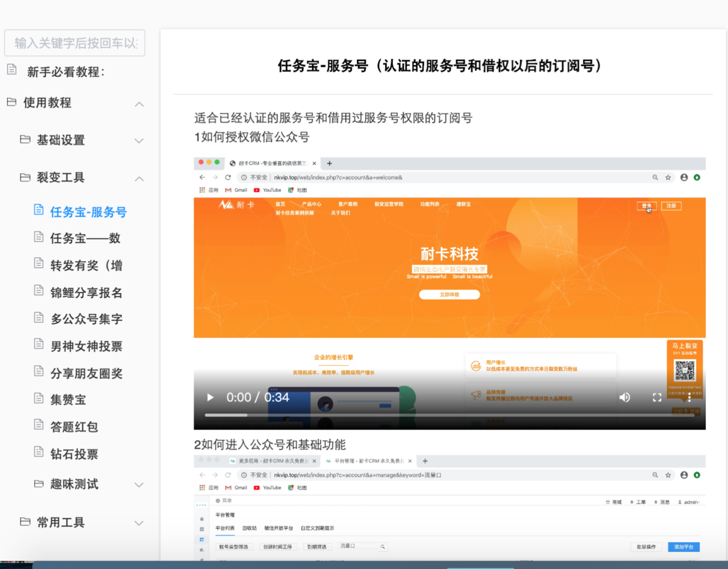
Task: Click the 流量口 search field
Action: click(x=362, y=546)
